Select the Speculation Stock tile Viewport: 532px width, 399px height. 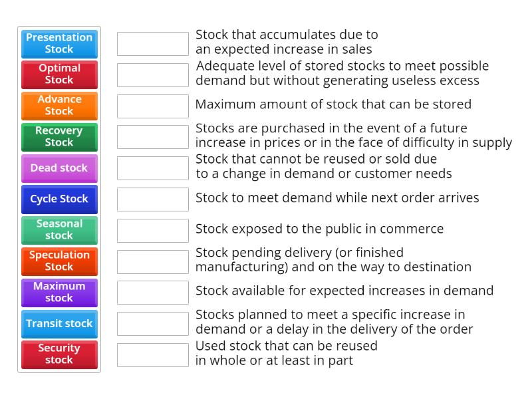tap(59, 261)
